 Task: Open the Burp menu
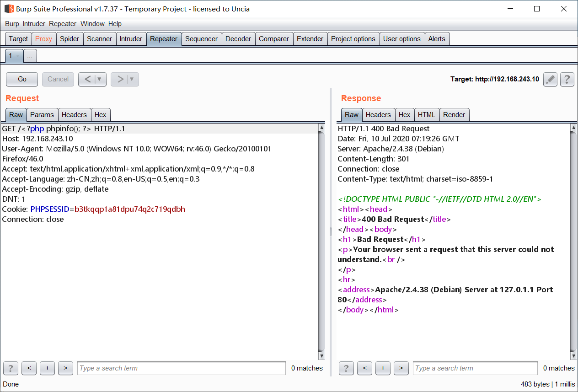(x=12, y=24)
